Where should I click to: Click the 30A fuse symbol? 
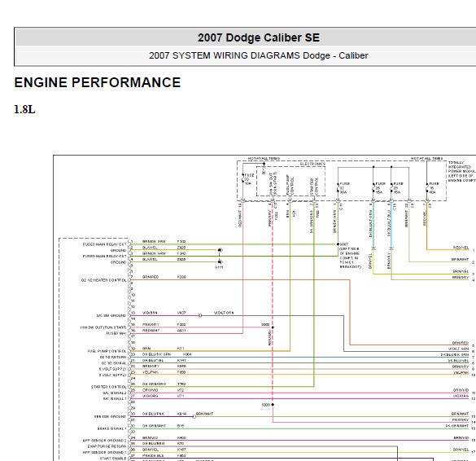tap(338, 188)
